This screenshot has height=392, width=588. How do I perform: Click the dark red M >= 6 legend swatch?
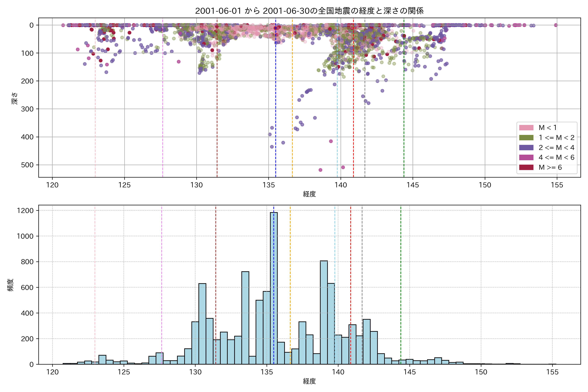[526, 168]
